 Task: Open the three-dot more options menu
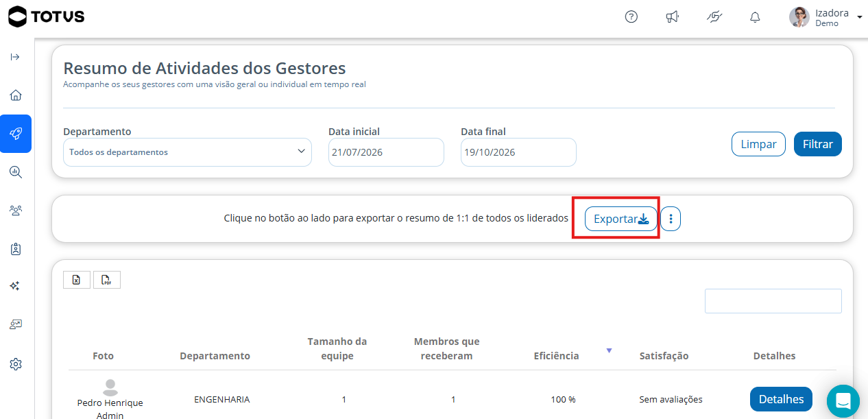coord(671,219)
